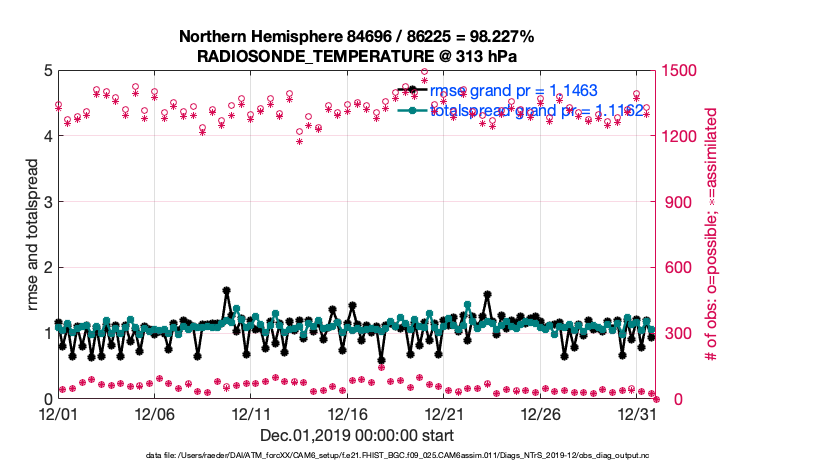Click the 12/31 x-axis tick label
Viewport: 830px width, 470px height.
click(640, 413)
